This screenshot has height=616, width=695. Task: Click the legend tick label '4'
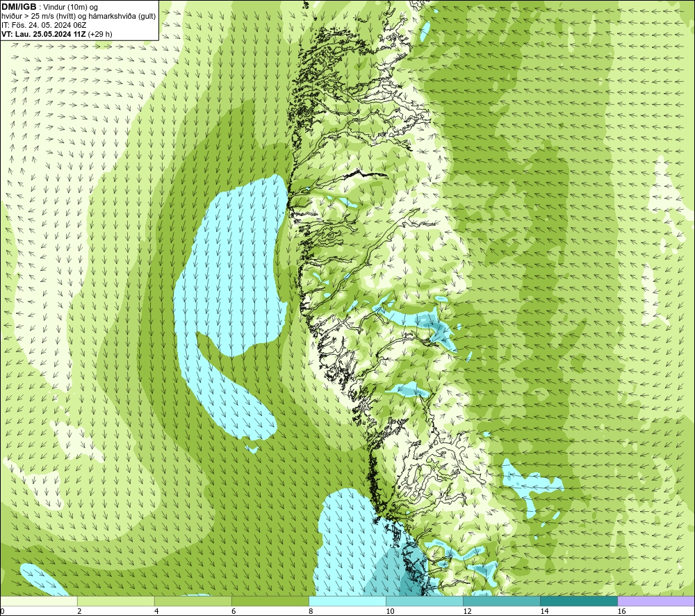point(156,611)
